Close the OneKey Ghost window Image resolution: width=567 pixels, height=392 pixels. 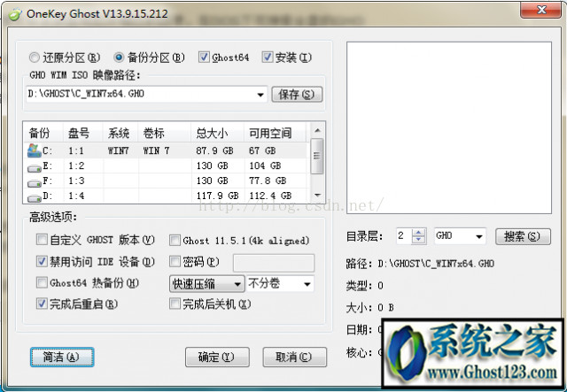(x=541, y=10)
